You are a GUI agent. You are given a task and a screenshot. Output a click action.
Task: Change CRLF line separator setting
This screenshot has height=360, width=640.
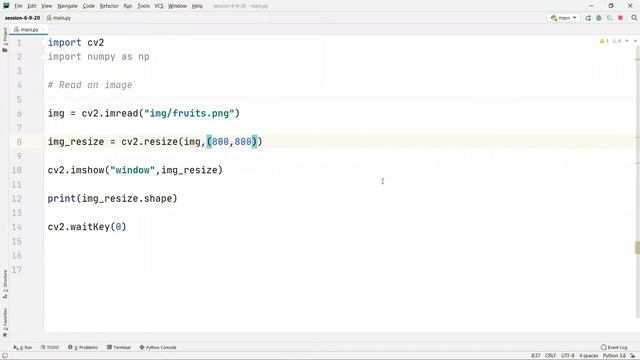[551, 356]
